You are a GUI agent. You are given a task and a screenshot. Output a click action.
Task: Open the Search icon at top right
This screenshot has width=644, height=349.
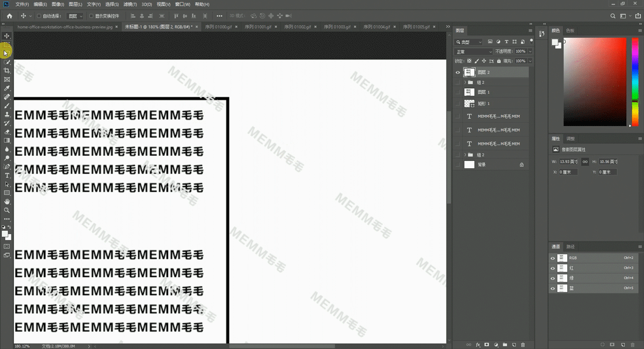613,16
